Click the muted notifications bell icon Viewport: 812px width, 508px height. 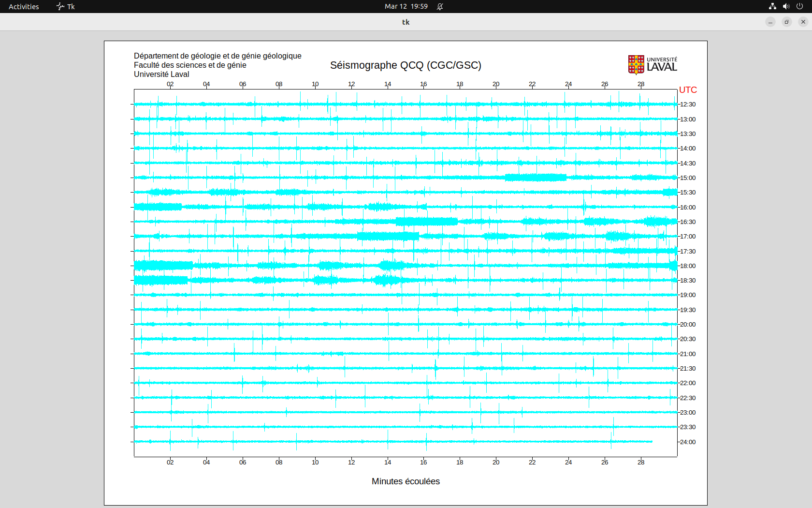point(440,6)
